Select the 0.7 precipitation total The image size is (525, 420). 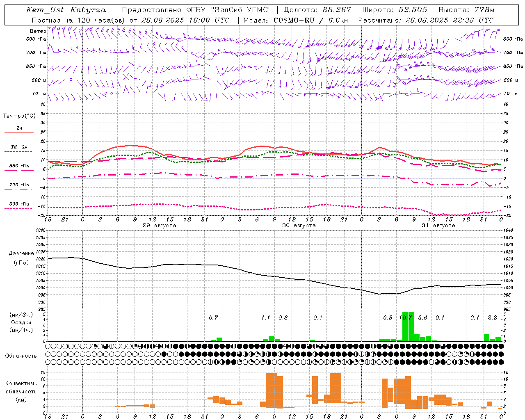coord(213,317)
